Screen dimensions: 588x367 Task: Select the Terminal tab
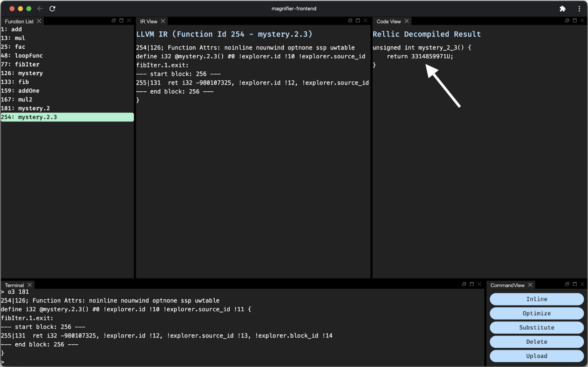14,285
